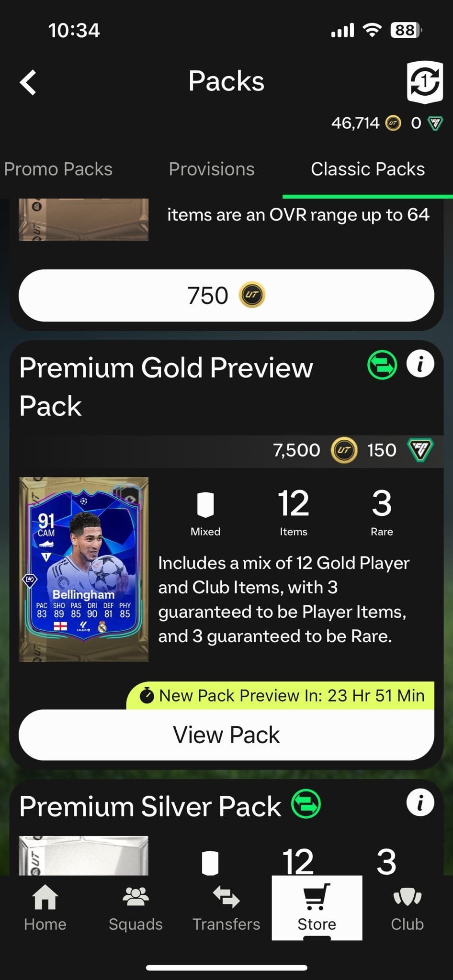This screenshot has height=980, width=453.
Task: Select the Classic Packs tab
Action: click(368, 169)
